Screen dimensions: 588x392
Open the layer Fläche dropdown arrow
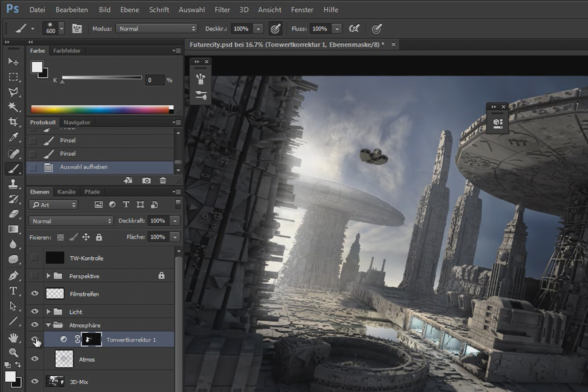click(x=175, y=237)
